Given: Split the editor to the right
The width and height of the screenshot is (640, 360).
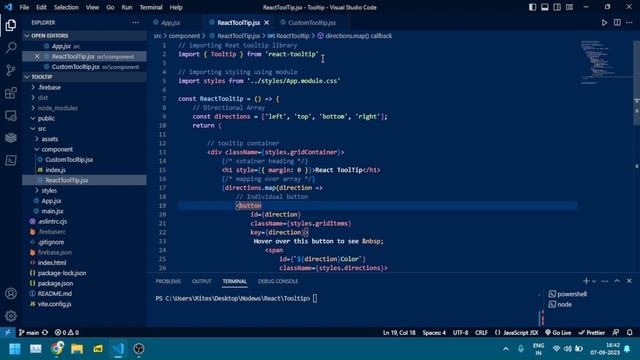Looking at the screenshot, I should click(x=617, y=22).
